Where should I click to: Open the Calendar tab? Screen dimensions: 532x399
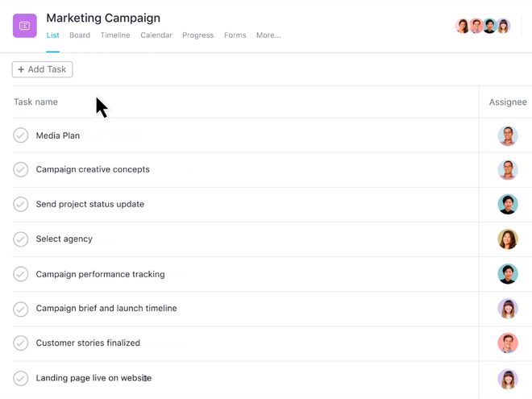point(156,35)
